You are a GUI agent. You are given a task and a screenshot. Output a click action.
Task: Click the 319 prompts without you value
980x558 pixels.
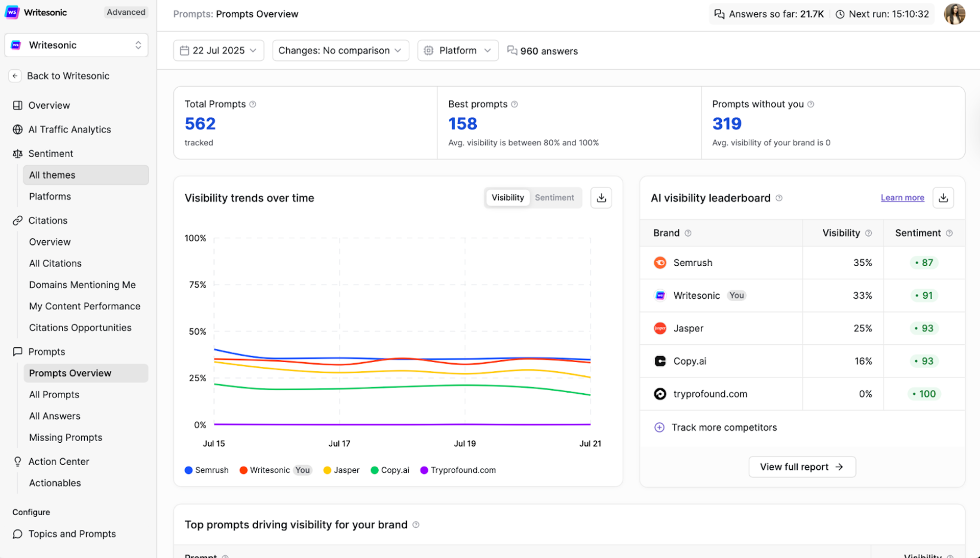[727, 123]
